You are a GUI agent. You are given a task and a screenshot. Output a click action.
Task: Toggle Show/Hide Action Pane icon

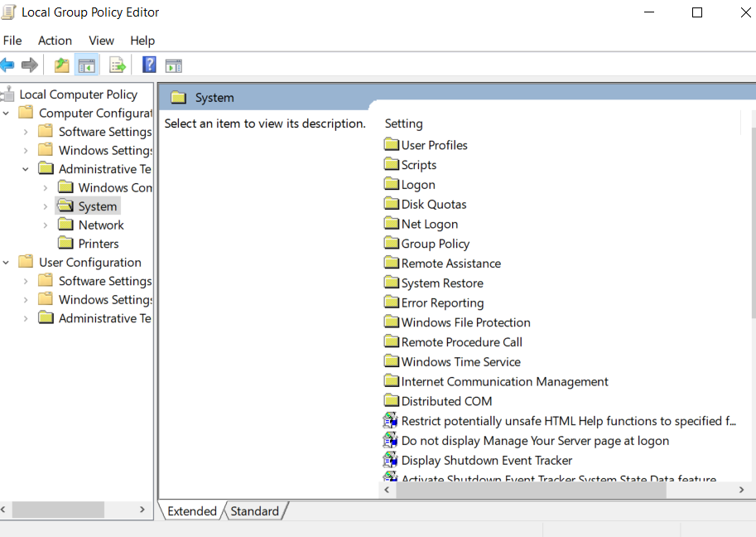174,65
